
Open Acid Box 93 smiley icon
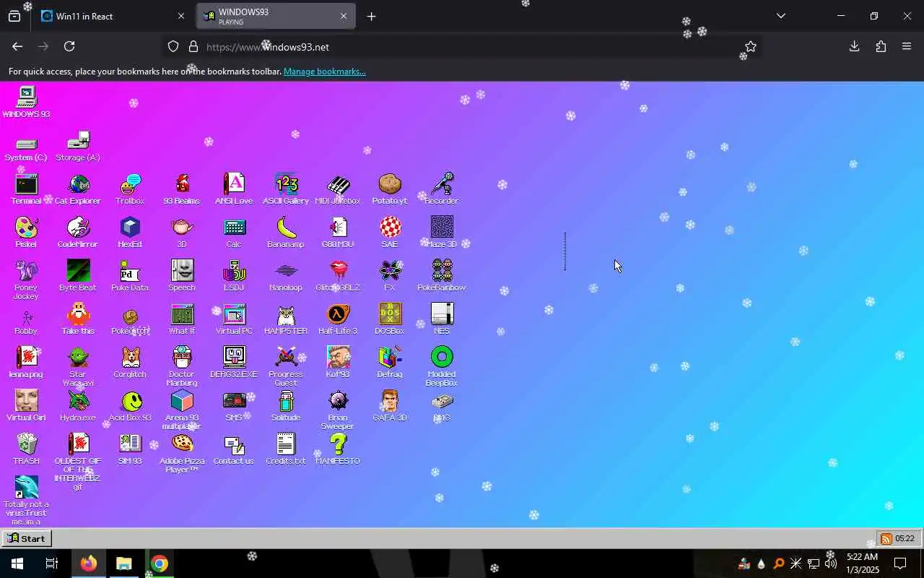click(130, 406)
